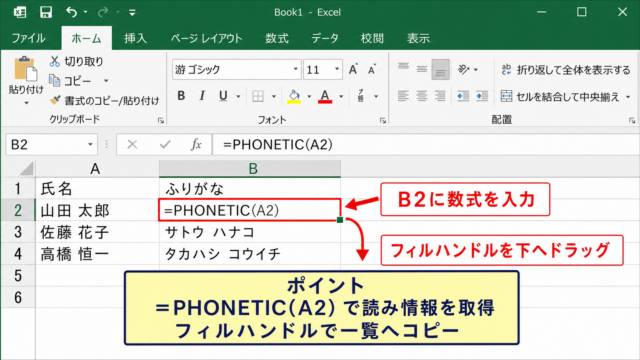Click セルを結合して中央揃え merge button
Viewport: 640px width, 360px height.
click(x=560, y=97)
